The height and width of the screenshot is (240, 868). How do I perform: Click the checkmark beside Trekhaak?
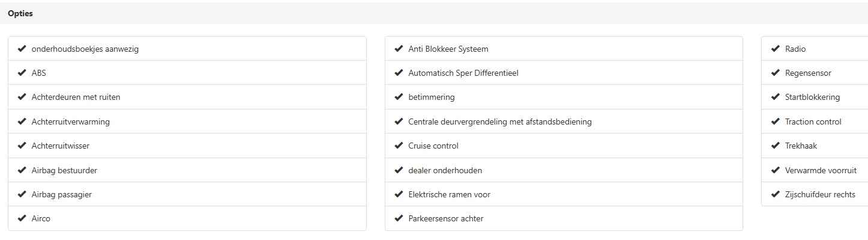click(776, 146)
